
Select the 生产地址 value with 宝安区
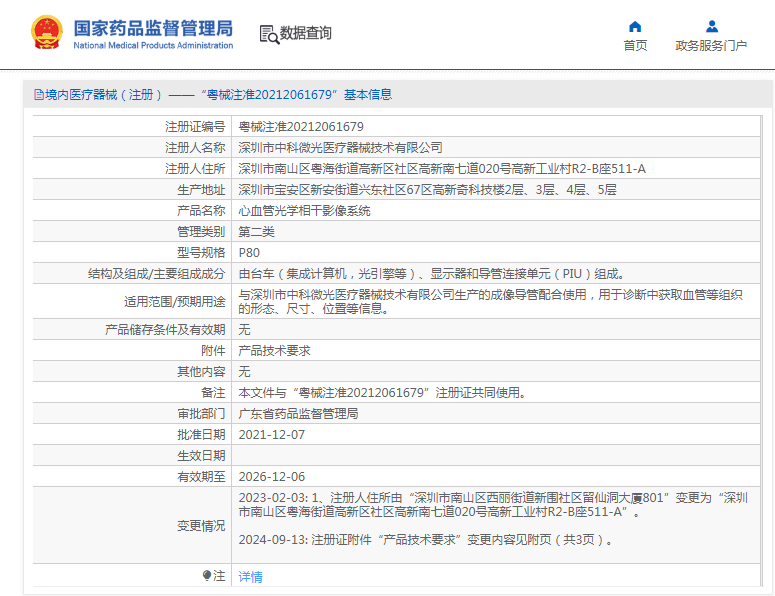427,189
